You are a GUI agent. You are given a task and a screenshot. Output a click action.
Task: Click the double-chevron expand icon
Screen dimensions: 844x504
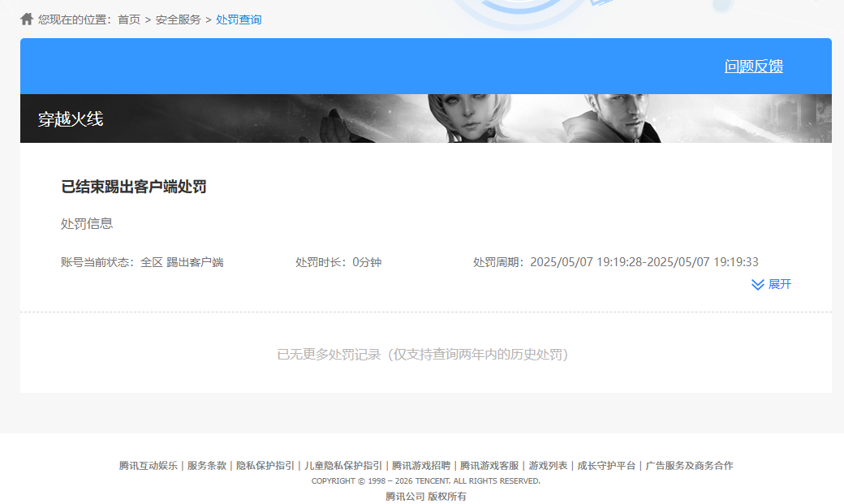point(758,284)
